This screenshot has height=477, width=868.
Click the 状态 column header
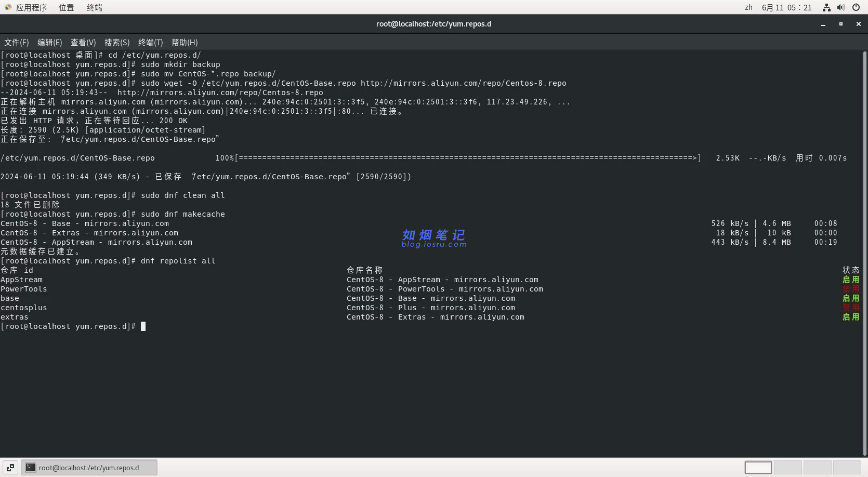coord(851,270)
